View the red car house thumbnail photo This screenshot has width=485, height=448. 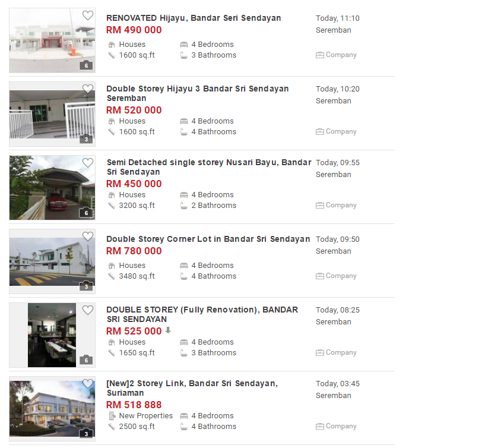[52, 188]
